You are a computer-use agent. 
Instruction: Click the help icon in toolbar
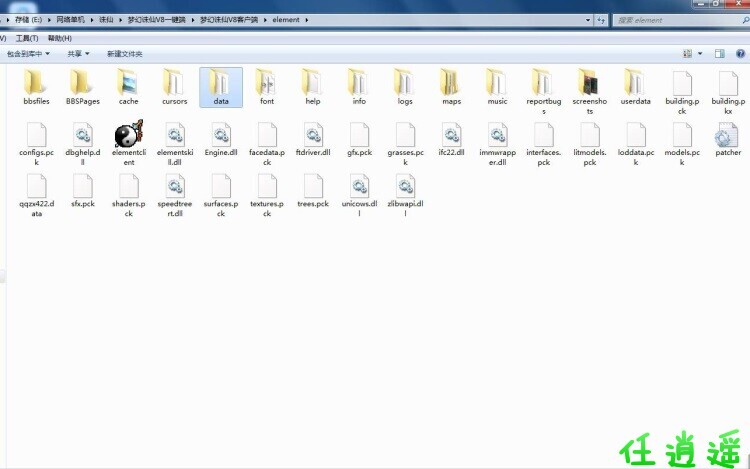point(740,53)
